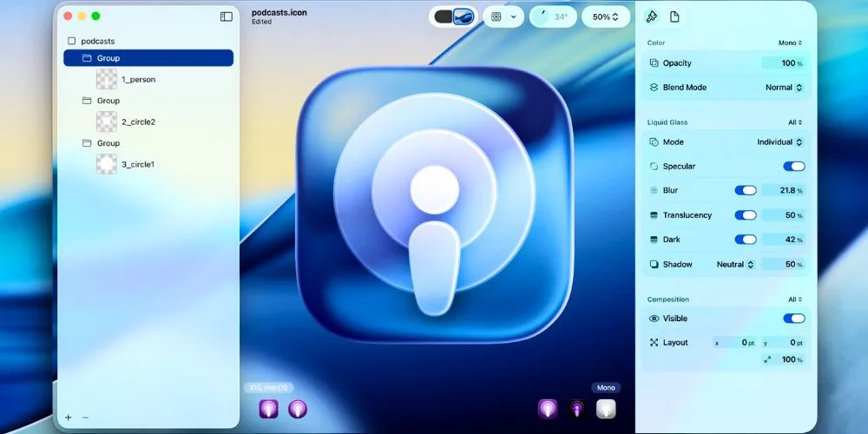This screenshot has height=434, width=868.
Task: Click the scale arrows icon
Action: (x=767, y=360)
